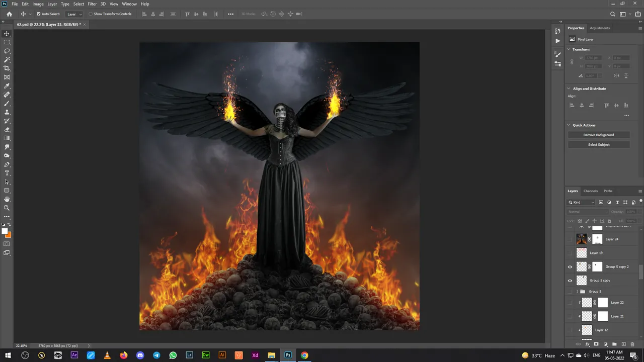
Task: Select the Crop tool
Action: click(x=7, y=68)
